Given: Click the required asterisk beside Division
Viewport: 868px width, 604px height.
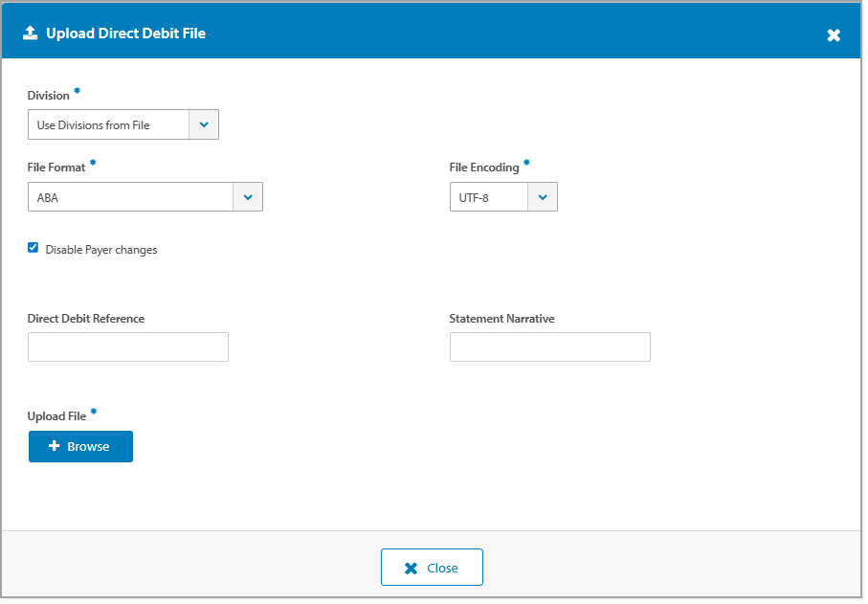Looking at the screenshot, I should point(77,89).
